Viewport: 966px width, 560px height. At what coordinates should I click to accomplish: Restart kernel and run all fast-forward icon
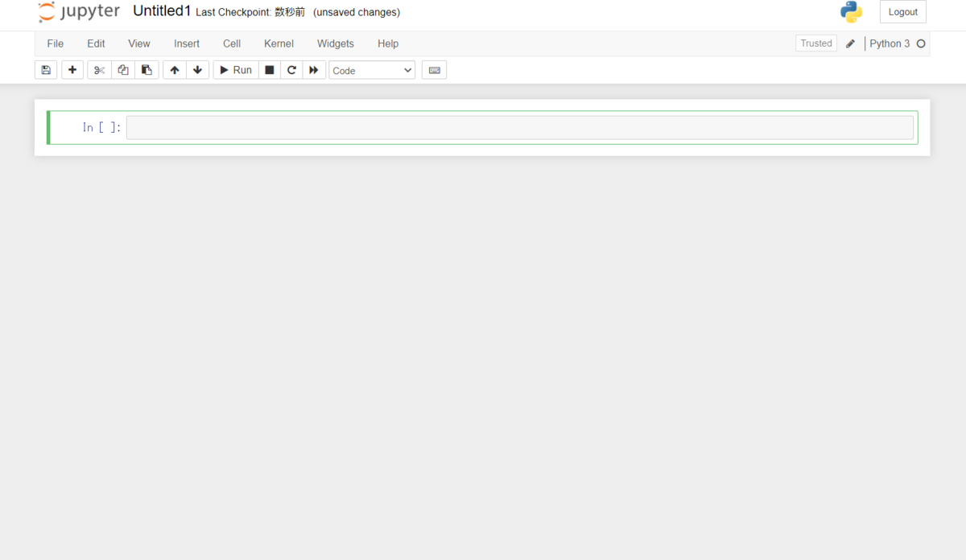(x=314, y=70)
